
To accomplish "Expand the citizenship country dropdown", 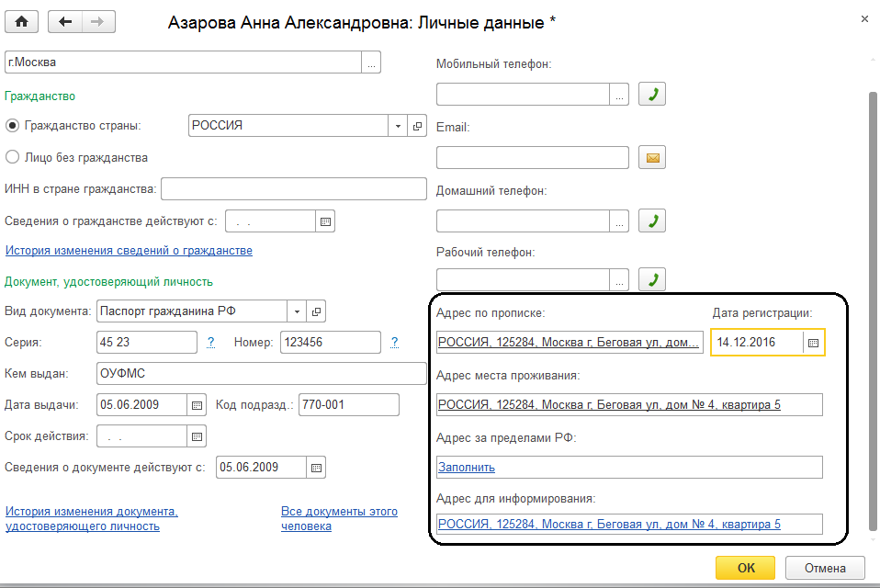I will click(x=398, y=126).
